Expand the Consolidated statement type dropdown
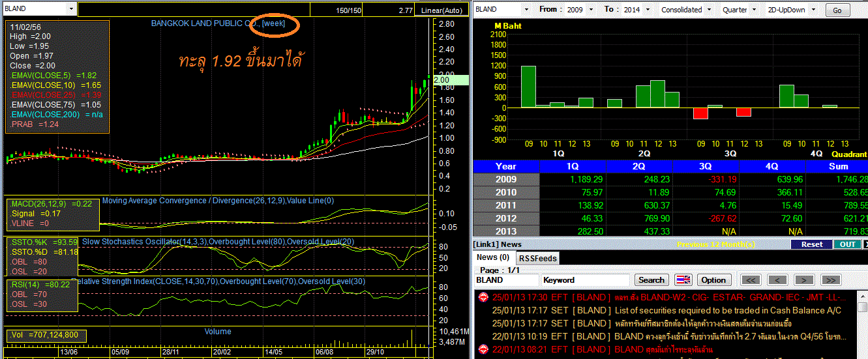 pos(710,10)
